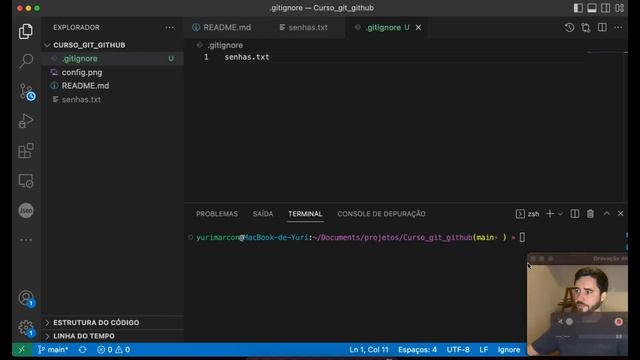640x360 pixels.
Task: Open the JSON extension icon in activity bar
Action: click(x=26, y=210)
